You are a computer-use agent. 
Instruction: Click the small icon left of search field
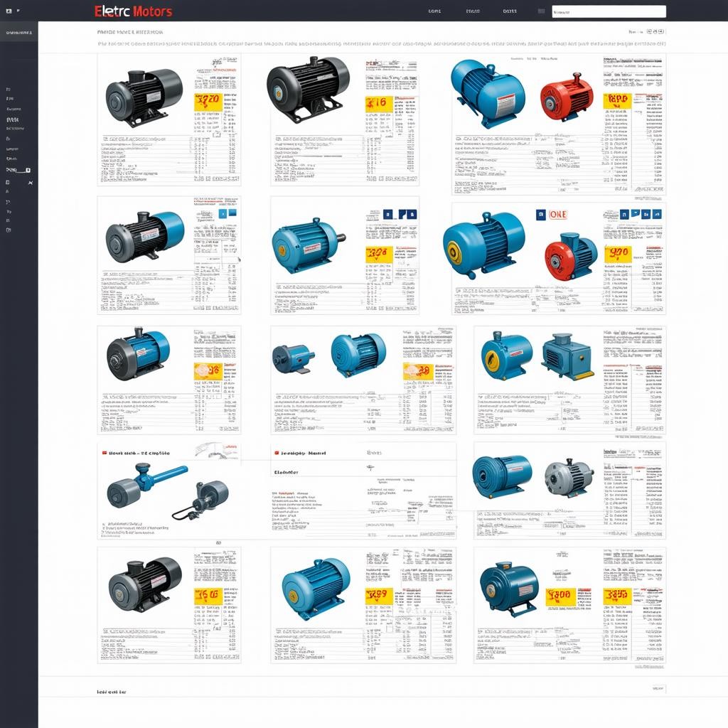pyautogui.click(x=541, y=11)
